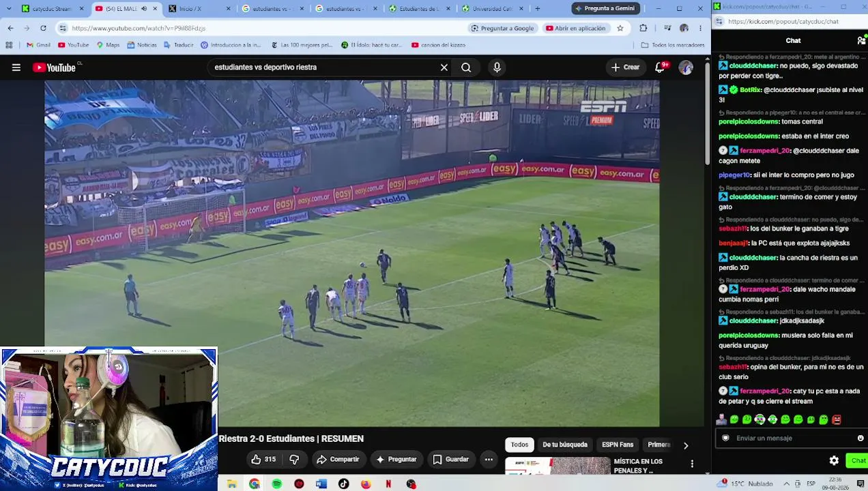Open options for the Mística en los penales video
868x491 pixels.
[x=692, y=464]
